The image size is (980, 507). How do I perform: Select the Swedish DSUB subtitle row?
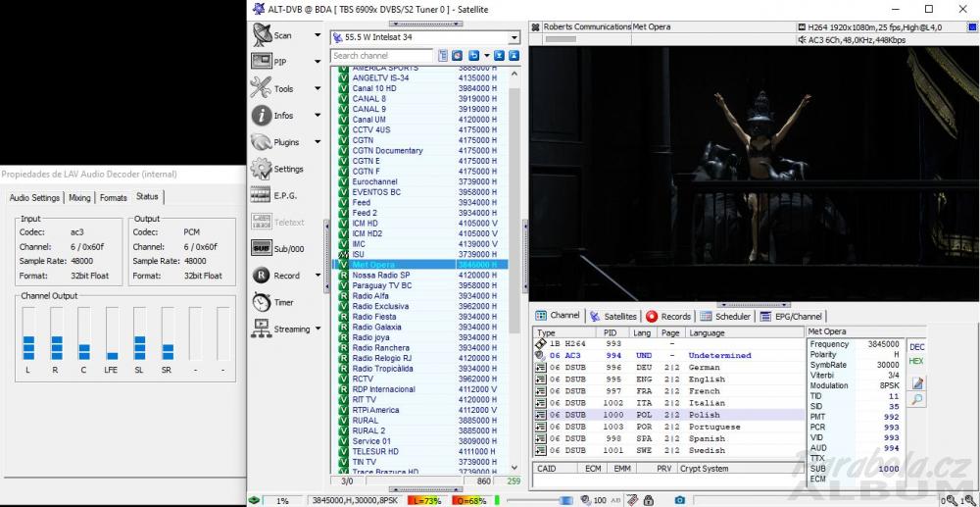(x=668, y=450)
